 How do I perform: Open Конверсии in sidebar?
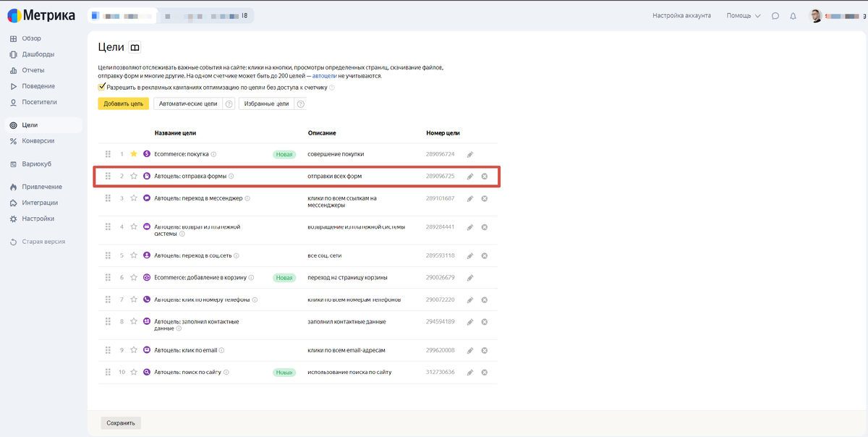(x=38, y=141)
